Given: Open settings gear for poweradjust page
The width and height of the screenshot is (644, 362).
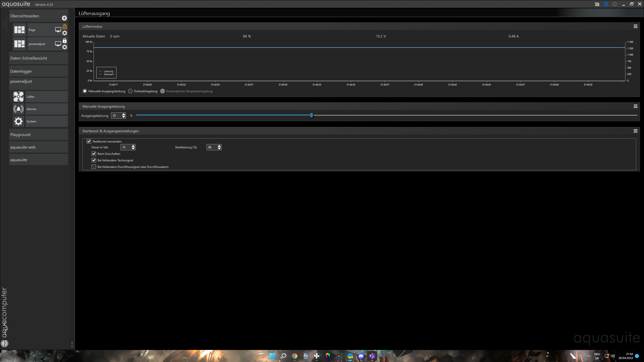Looking at the screenshot, I should pos(65,47).
